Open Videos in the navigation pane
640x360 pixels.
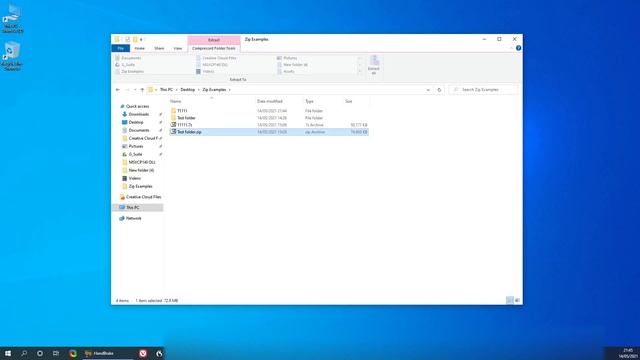(131, 178)
